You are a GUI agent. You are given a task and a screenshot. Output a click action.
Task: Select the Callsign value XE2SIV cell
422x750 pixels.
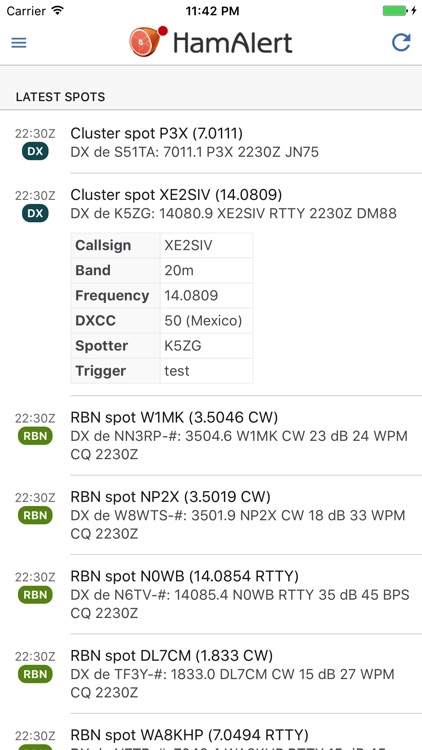click(x=206, y=245)
